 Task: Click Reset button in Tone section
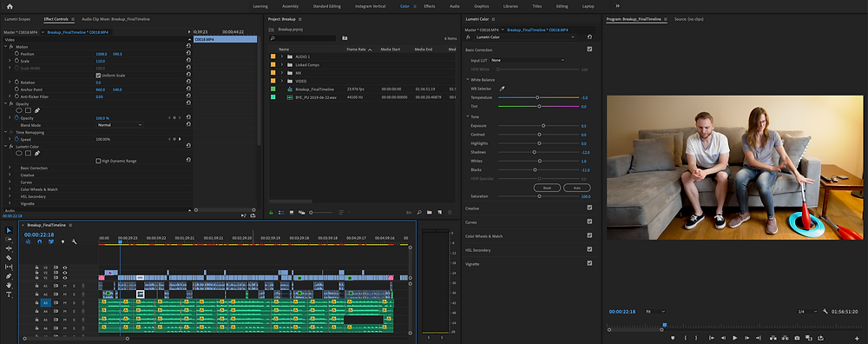(x=547, y=188)
